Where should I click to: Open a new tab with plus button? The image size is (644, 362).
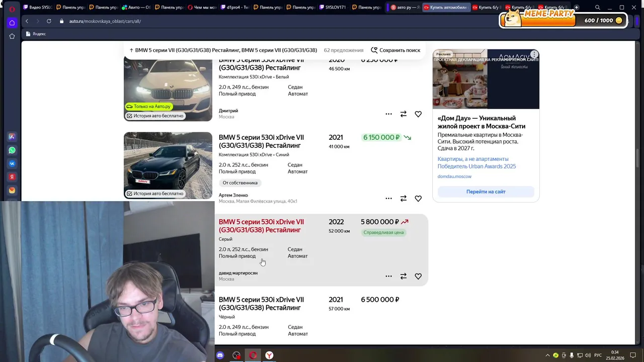(577, 8)
